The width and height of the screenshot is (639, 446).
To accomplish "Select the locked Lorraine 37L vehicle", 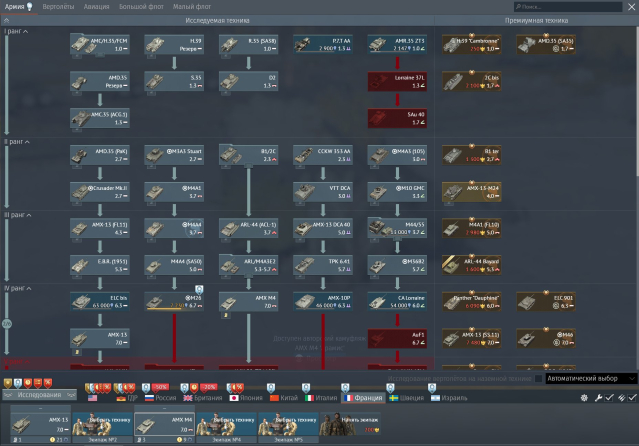I will (x=397, y=82).
